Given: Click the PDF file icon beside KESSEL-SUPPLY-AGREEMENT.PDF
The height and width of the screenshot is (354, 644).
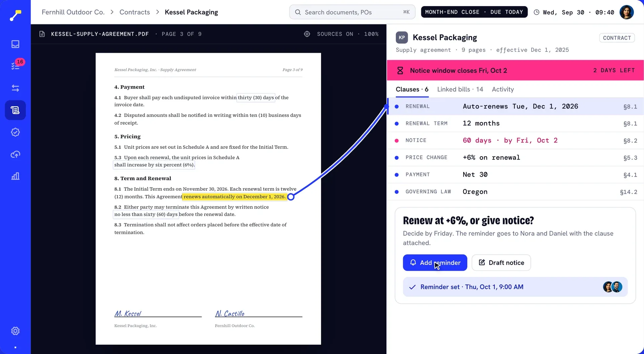Looking at the screenshot, I should click(x=42, y=34).
